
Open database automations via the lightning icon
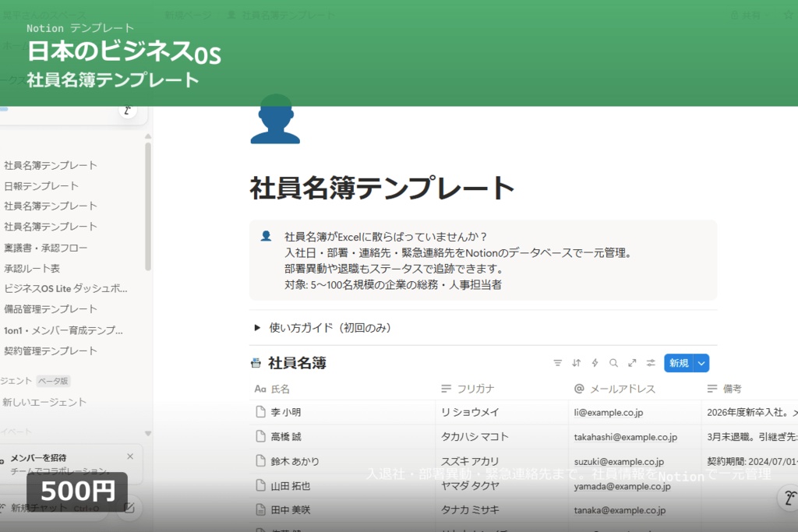pyautogui.click(x=594, y=363)
